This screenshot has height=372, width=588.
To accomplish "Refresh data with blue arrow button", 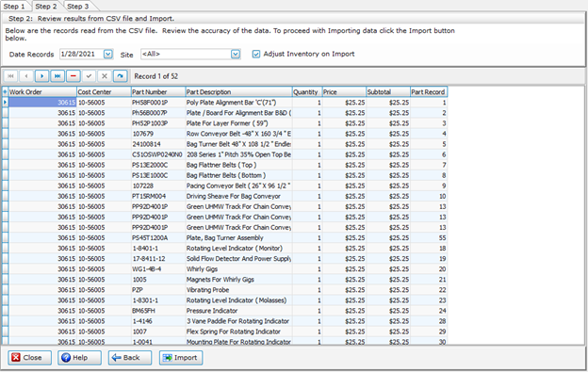I will 120,76.
